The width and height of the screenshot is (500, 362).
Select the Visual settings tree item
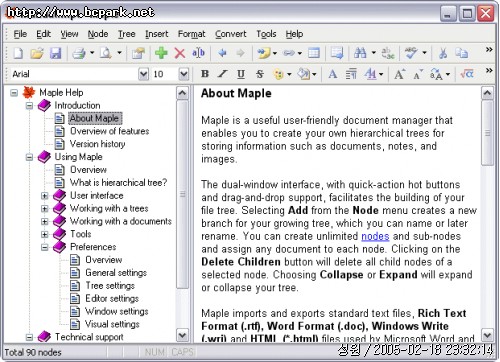[x=112, y=324]
